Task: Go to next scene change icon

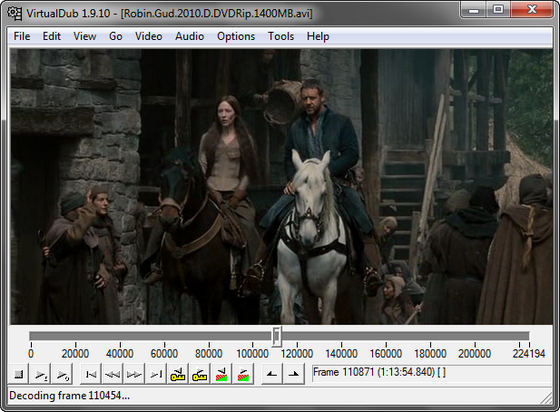Action: point(243,374)
